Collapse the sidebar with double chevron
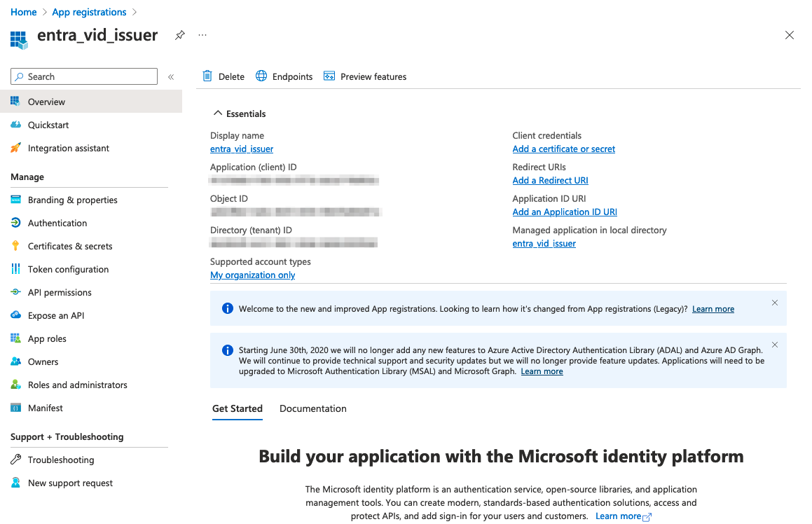This screenshot has width=812, height=524. 171,77
